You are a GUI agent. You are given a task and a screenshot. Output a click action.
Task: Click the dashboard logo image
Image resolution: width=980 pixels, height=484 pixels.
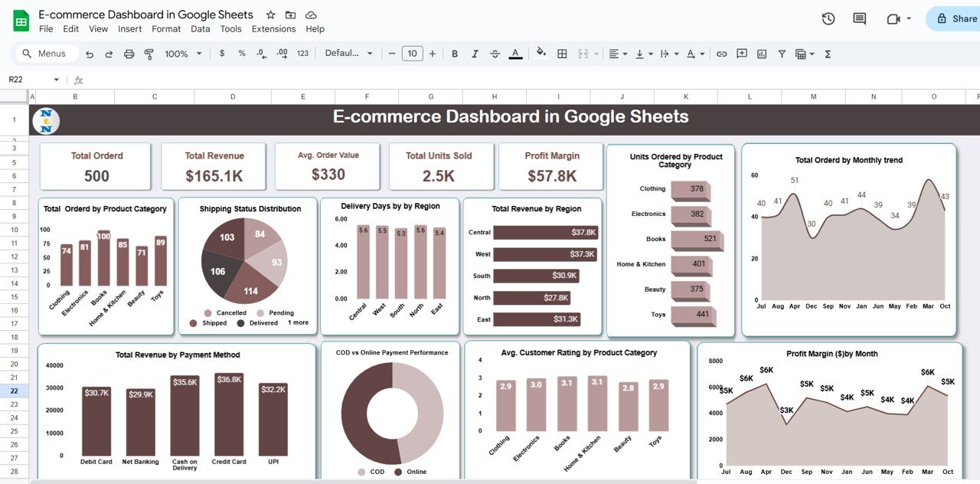coord(46,120)
